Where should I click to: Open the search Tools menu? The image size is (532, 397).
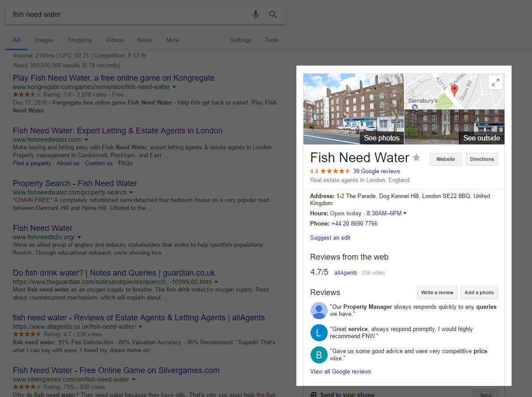(272, 40)
